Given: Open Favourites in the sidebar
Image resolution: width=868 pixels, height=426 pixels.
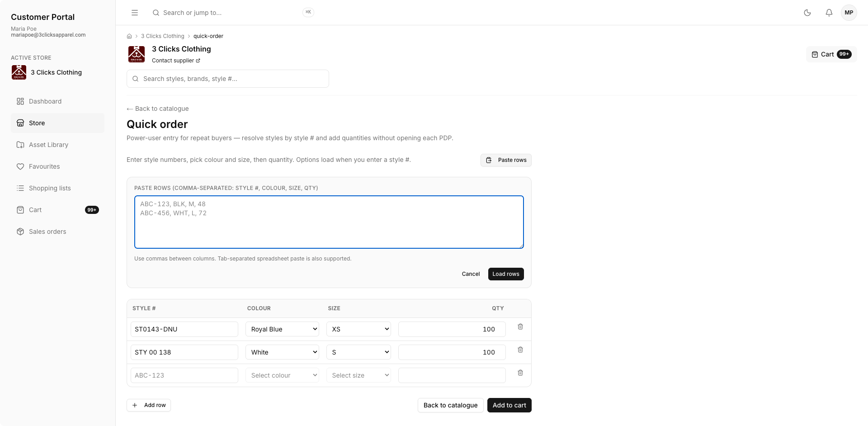Looking at the screenshot, I should tap(57, 166).
